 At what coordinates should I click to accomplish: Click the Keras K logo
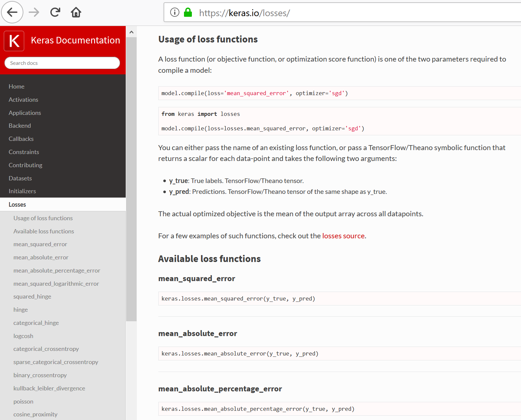pyautogui.click(x=14, y=41)
